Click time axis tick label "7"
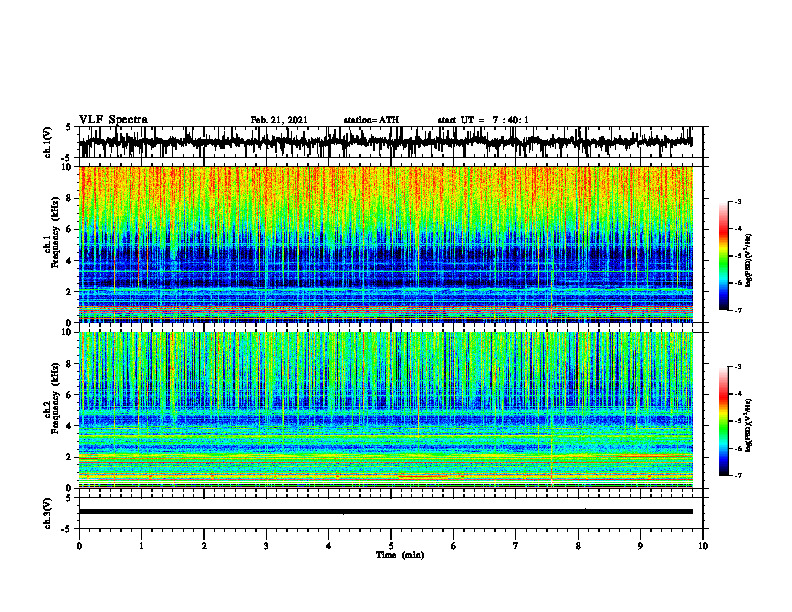792x612 pixels. tap(516, 546)
